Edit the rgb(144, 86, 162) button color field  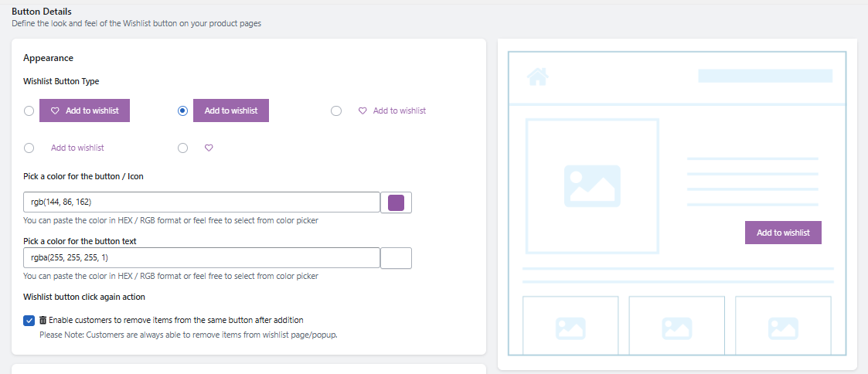coord(202,202)
